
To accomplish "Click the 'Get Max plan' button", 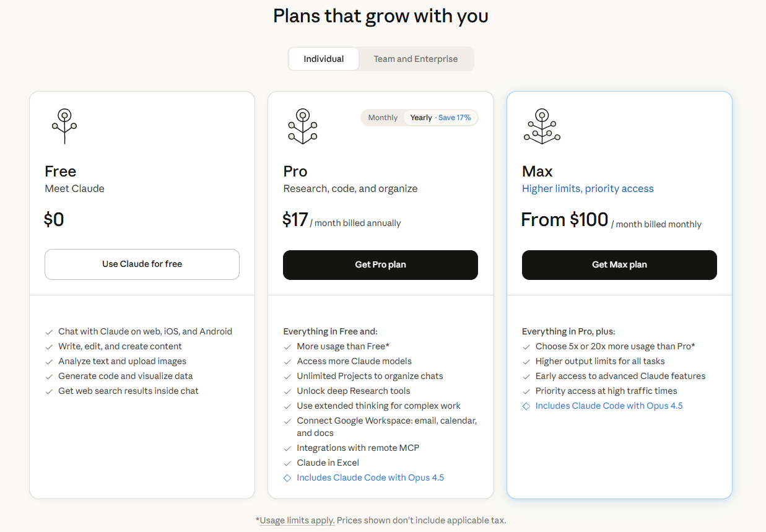I will pos(619,264).
